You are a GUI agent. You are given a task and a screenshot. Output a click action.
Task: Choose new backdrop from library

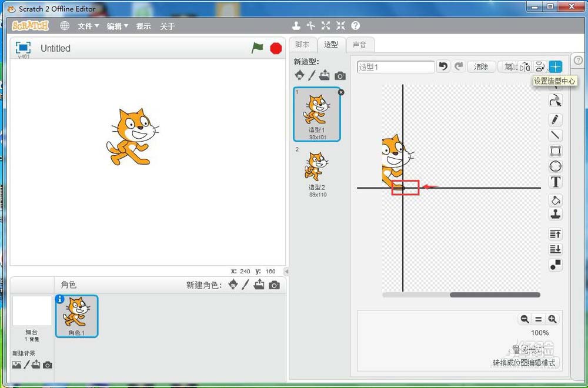point(16,364)
